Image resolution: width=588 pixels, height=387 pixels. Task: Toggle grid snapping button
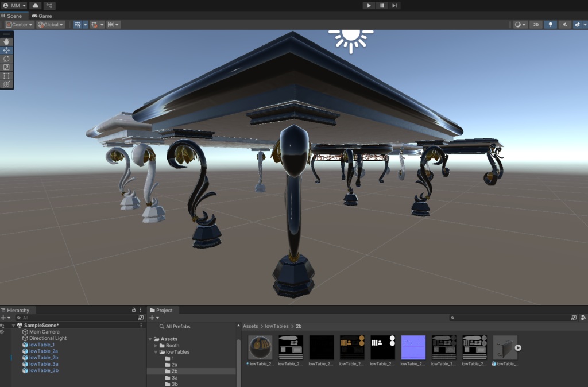pos(94,25)
